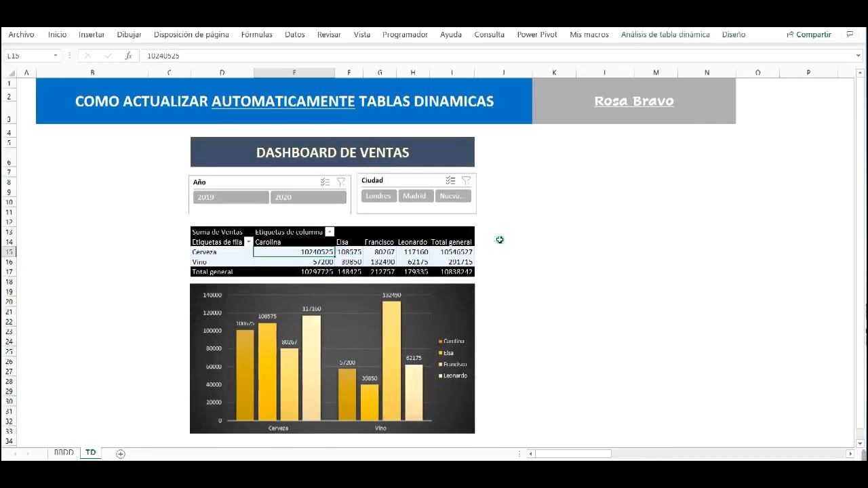This screenshot has height=488, width=868.
Task: Click the DASHBOARD DE VENTAS title box
Action: (x=332, y=152)
